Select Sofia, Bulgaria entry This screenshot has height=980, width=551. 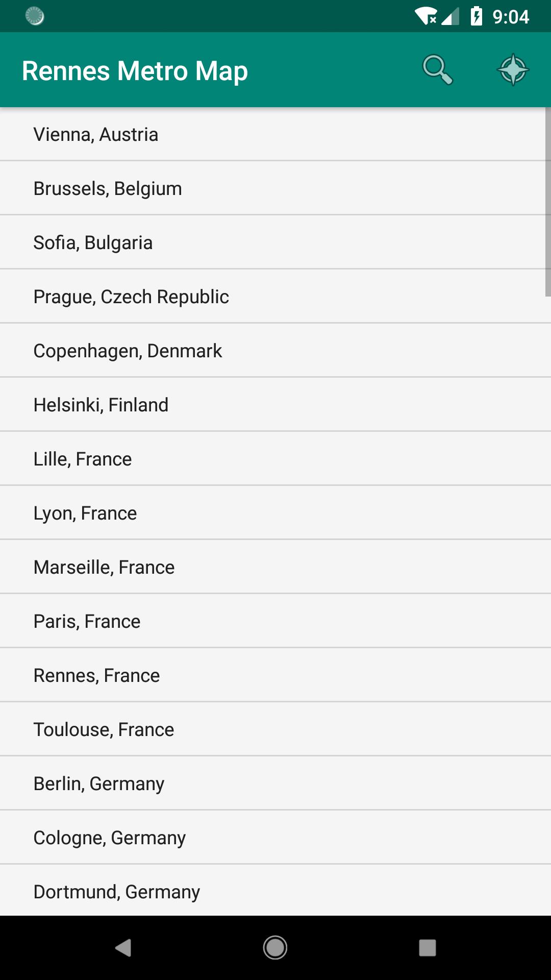click(x=275, y=242)
